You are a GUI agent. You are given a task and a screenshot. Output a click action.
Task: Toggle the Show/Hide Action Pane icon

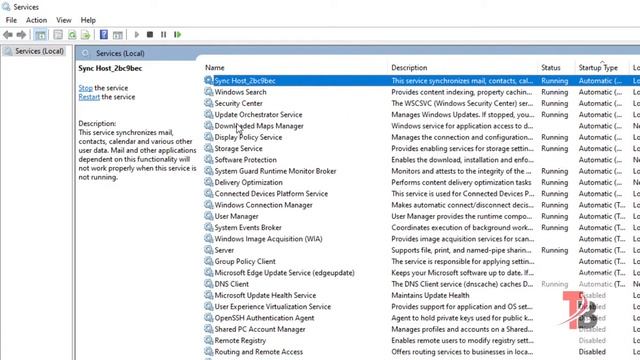pyautogui.click(x=118, y=35)
